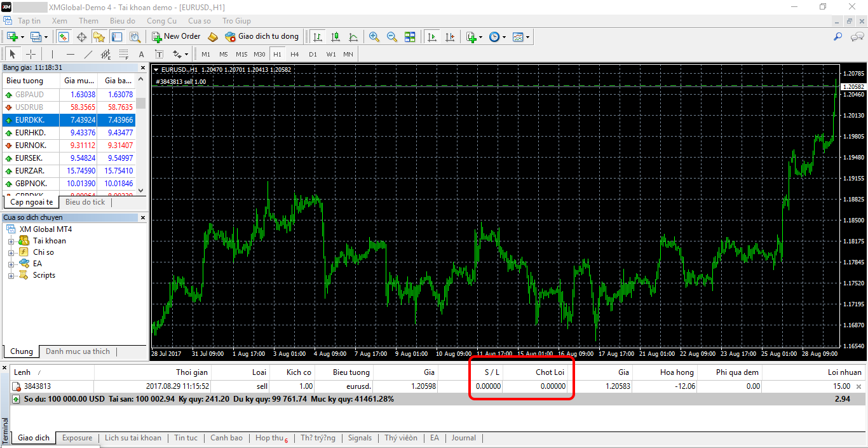Toggle Giao dich tu dong auto trading

[261, 37]
